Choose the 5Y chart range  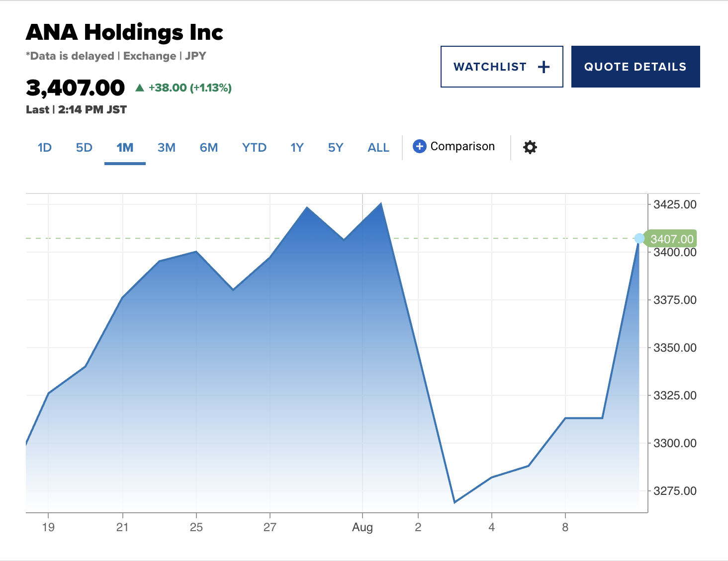click(x=336, y=148)
